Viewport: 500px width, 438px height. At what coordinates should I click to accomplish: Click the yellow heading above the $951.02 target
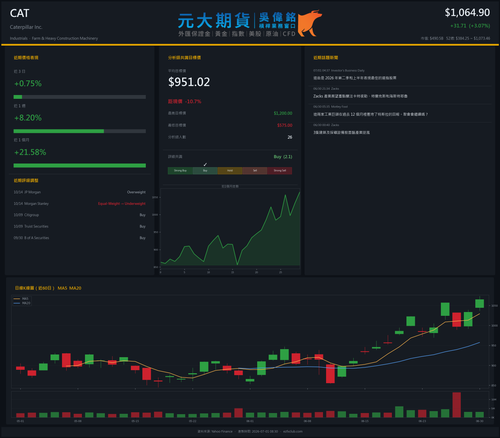pyautogui.click(x=184, y=58)
